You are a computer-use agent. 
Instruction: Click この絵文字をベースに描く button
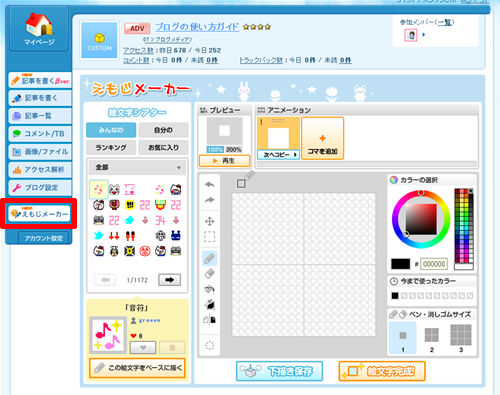click(137, 368)
